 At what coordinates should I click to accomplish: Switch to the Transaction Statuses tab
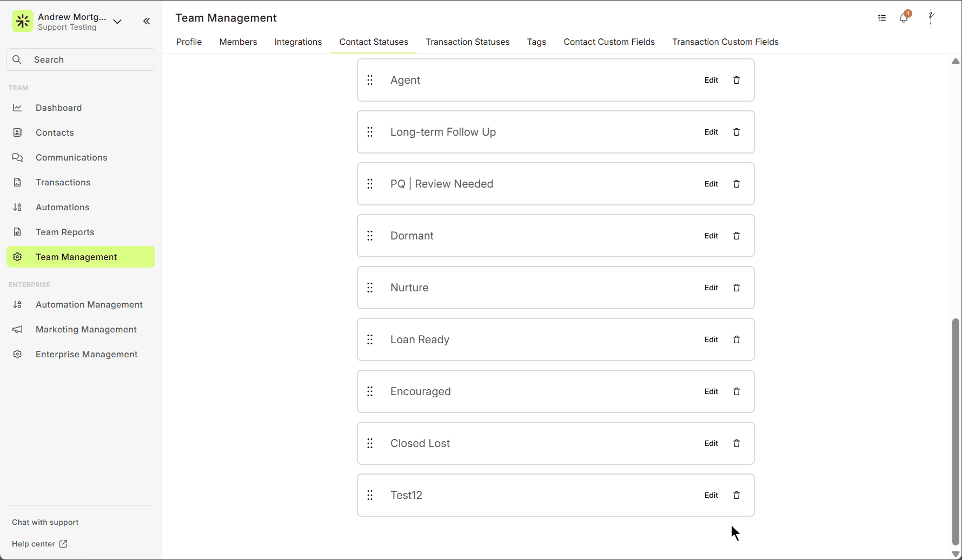[467, 42]
